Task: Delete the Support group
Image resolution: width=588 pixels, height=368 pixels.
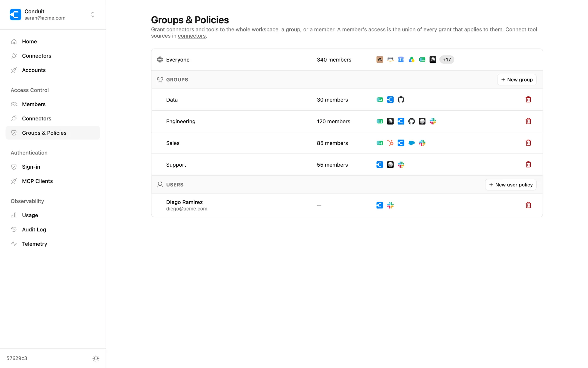Action: pyautogui.click(x=528, y=165)
